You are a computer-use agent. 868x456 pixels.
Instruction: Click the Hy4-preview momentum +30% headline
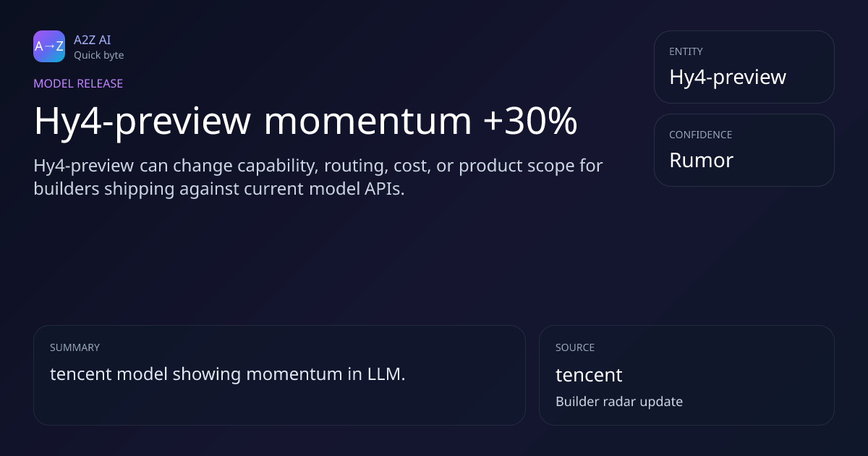(x=305, y=121)
